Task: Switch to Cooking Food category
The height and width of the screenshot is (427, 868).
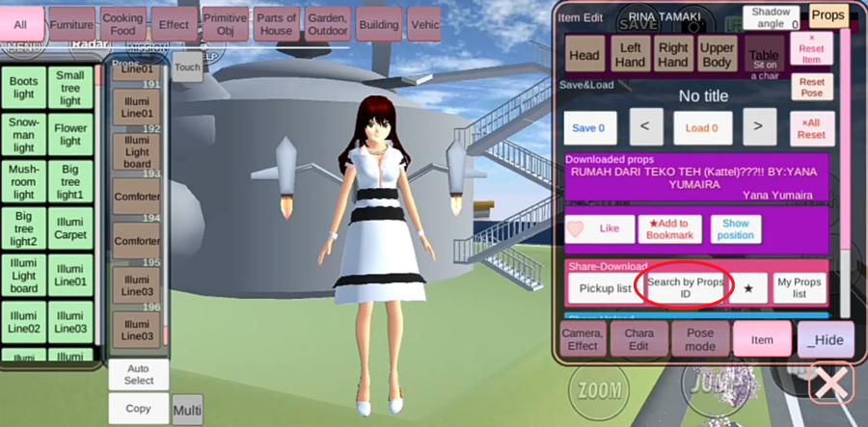Action: tap(122, 24)
